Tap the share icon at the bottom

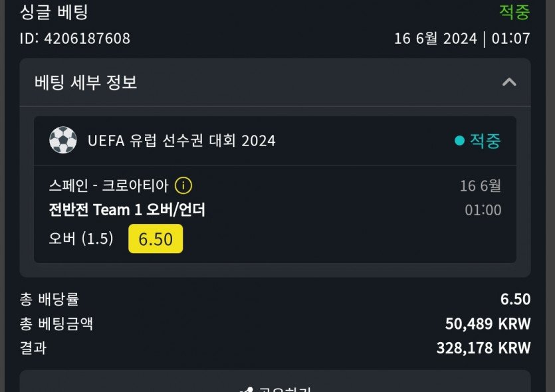point(247,389)
